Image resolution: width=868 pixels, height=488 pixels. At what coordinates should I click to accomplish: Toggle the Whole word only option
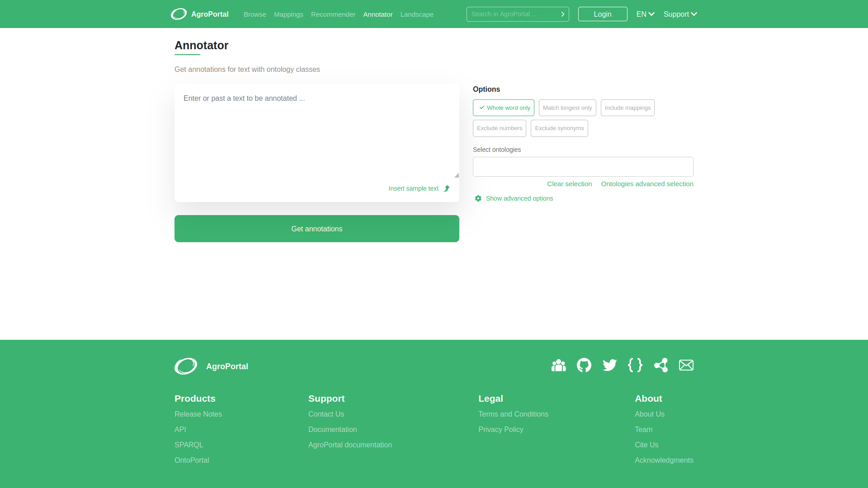click(x=504, y=107)
